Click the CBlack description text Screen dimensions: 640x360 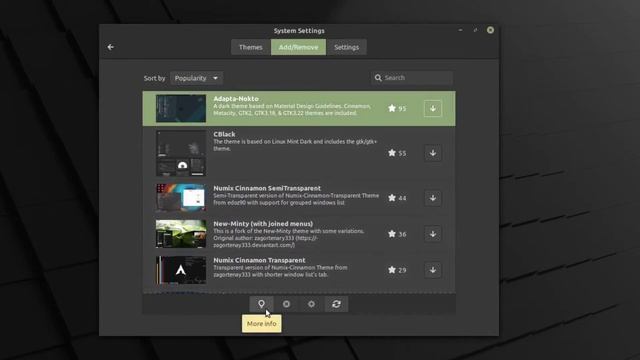click(x=295, y=145)
